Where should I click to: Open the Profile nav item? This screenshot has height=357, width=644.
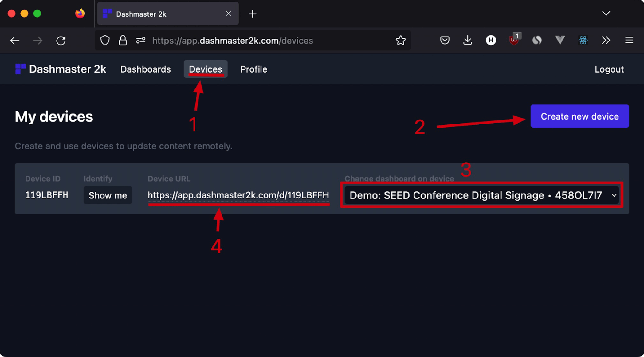click(253, 69)
